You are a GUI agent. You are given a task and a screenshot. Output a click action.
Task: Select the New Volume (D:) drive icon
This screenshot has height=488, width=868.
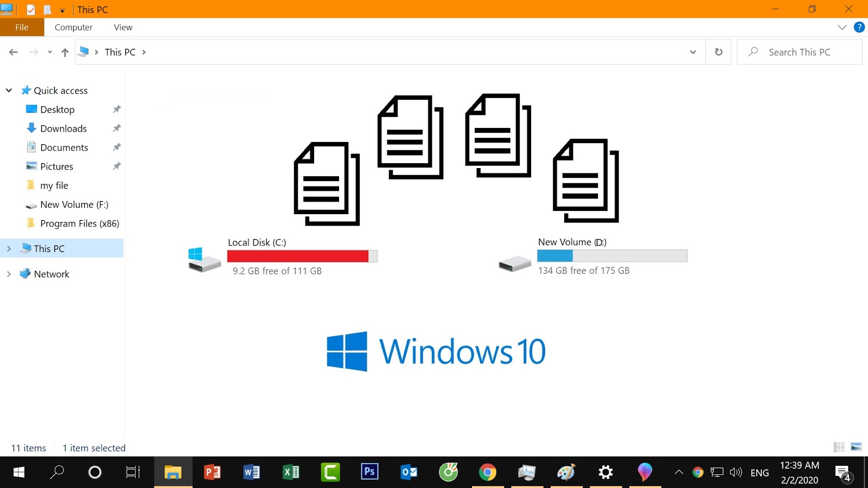click(x=514, y=264)
